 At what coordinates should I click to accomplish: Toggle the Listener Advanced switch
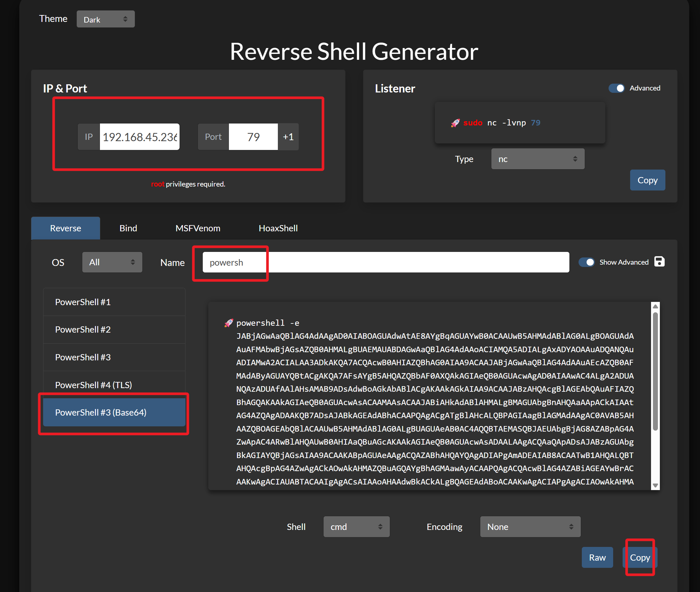tap(616, 88)
